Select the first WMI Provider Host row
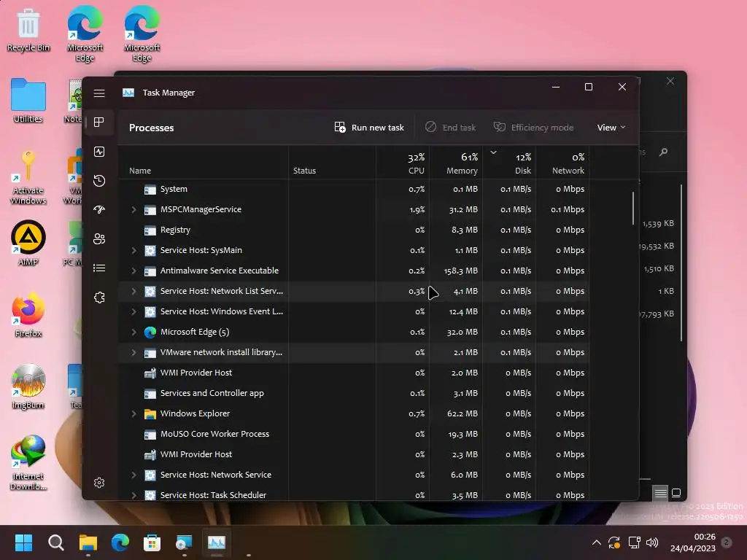Screen dimensions: 747x560 coord(354,373)
